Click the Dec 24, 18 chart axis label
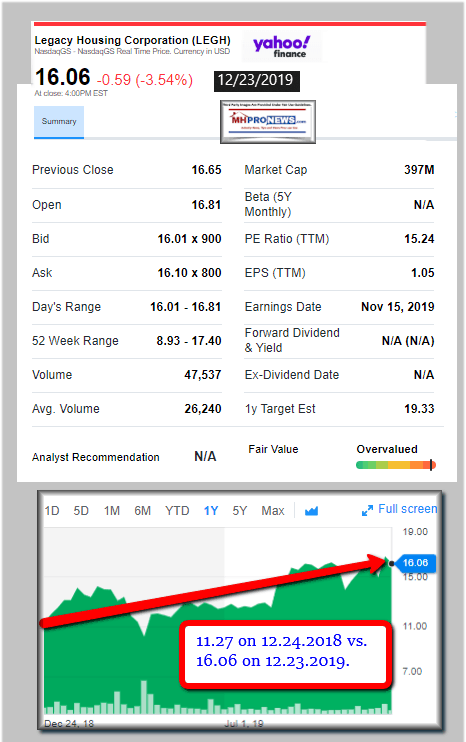 69,724
